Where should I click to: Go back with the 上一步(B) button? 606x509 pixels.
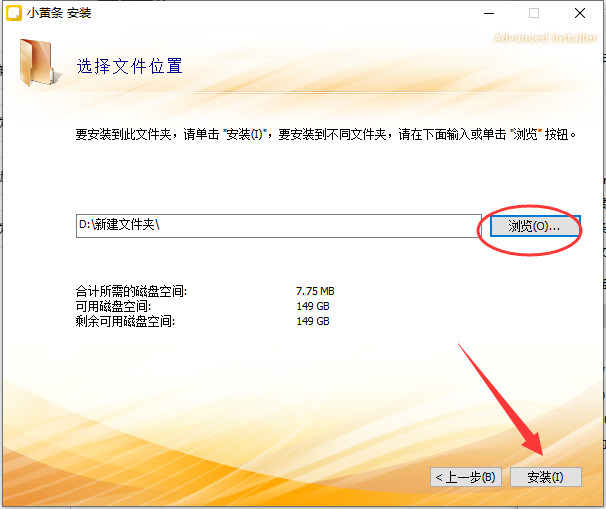click(466, 477)
